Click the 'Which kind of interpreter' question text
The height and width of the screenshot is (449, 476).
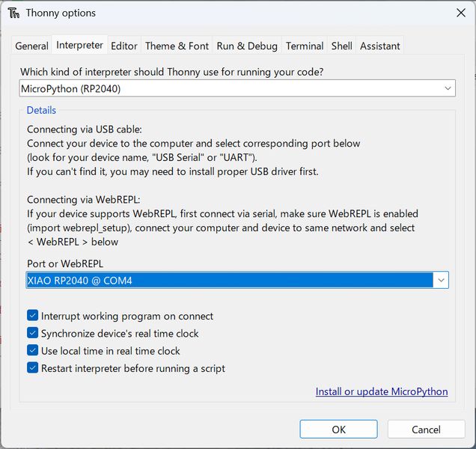(172, 72)
